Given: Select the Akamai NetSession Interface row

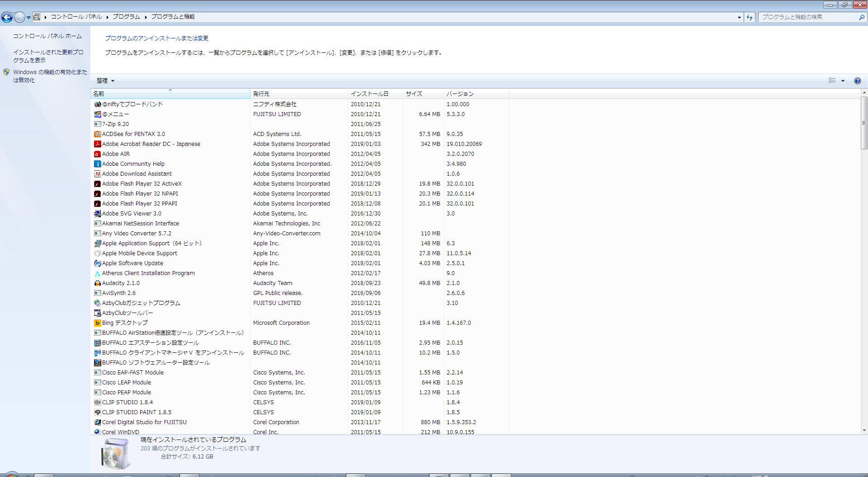Looking at the screenshot, I should pos(300,224).
